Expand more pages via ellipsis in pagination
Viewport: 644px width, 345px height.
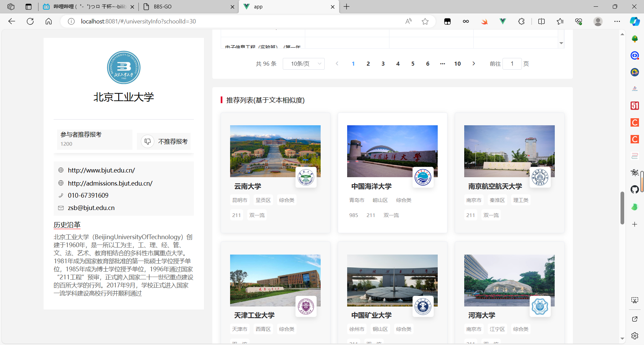[442, 64]
